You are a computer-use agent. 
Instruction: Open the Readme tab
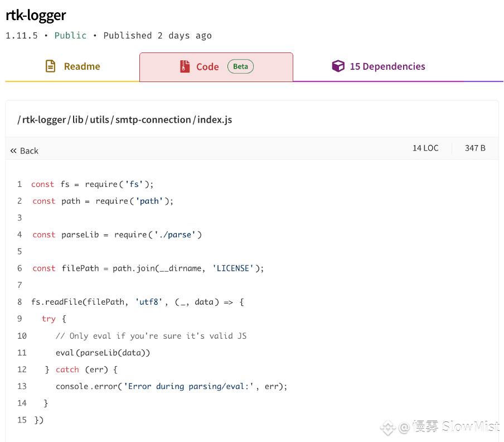point(72,66)
